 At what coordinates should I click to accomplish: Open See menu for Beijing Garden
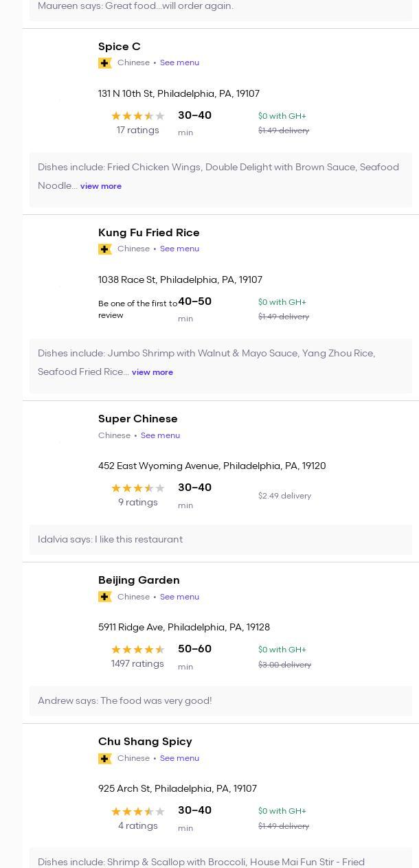click(179, 597)
